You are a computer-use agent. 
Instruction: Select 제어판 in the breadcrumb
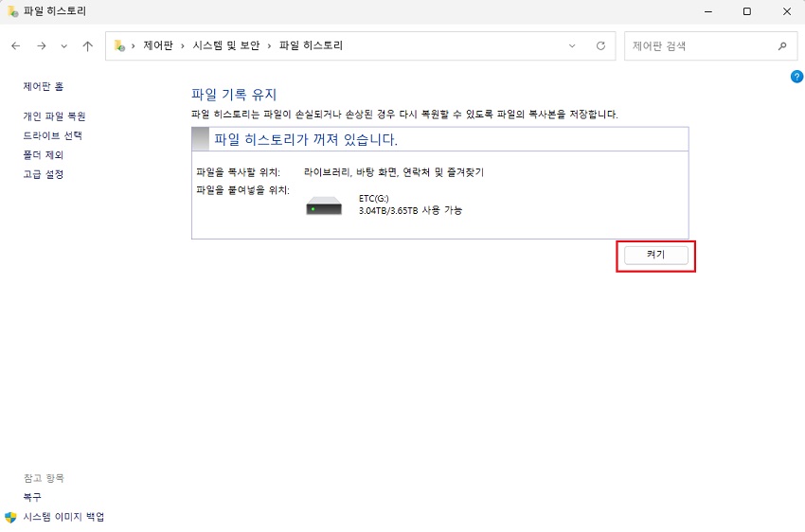tap(158, 45)
